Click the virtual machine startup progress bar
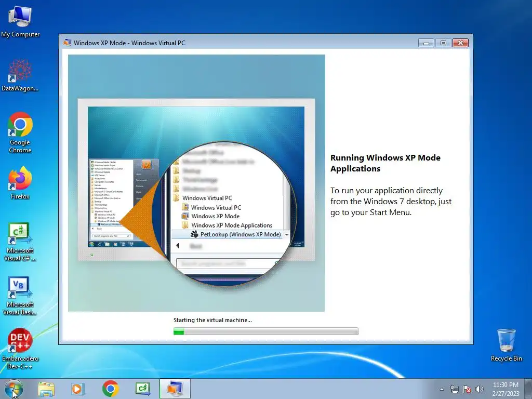 265,331
